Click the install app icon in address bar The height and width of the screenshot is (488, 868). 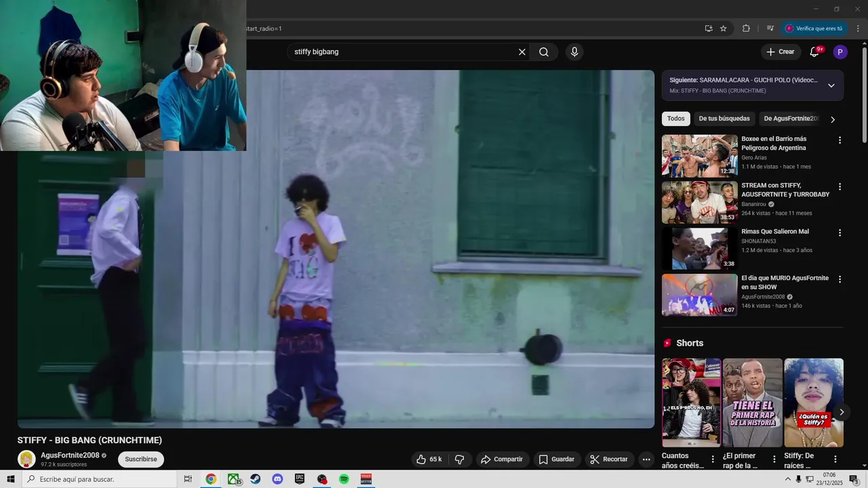tap(709, 28)
